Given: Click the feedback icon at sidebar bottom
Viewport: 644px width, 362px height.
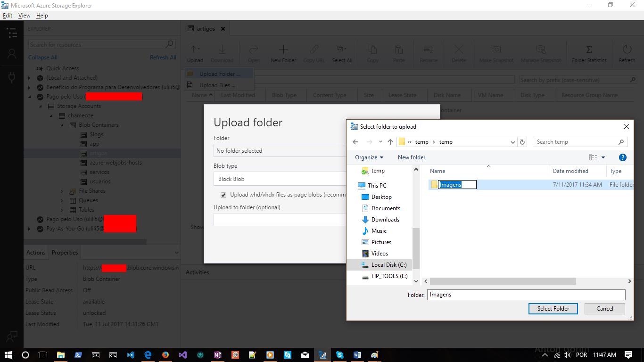Looking at the screenshot, I should point(12,336).
